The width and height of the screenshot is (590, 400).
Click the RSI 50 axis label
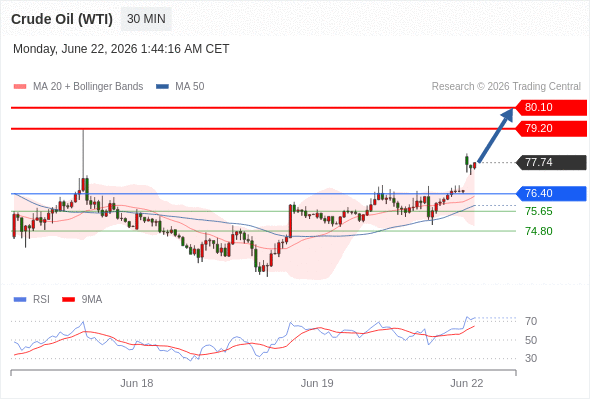click(531, 340)
